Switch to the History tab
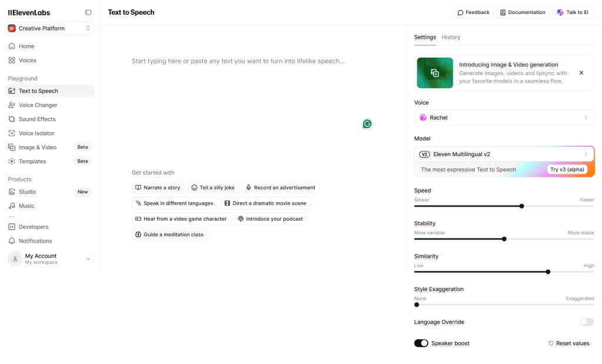Image resolution: width=602 pixels, height=364 pixels. pos(451,37)
